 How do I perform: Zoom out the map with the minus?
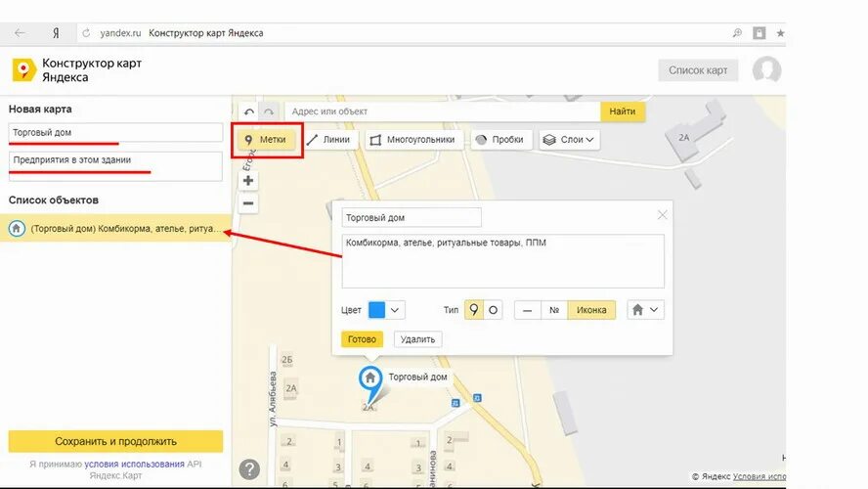pos(248,203)
